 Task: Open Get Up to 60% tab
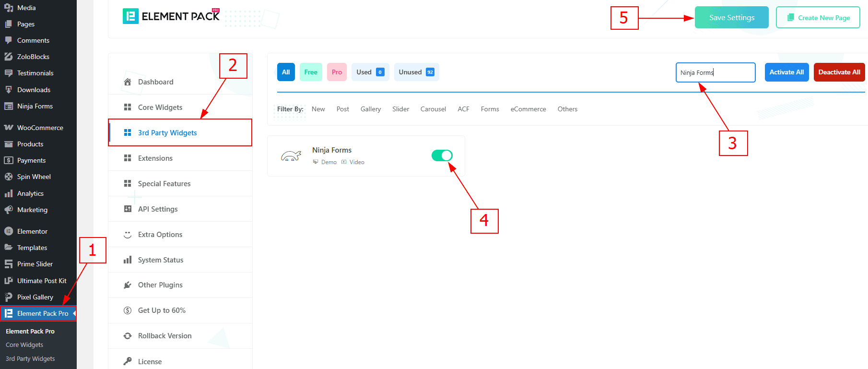[180, 310]
